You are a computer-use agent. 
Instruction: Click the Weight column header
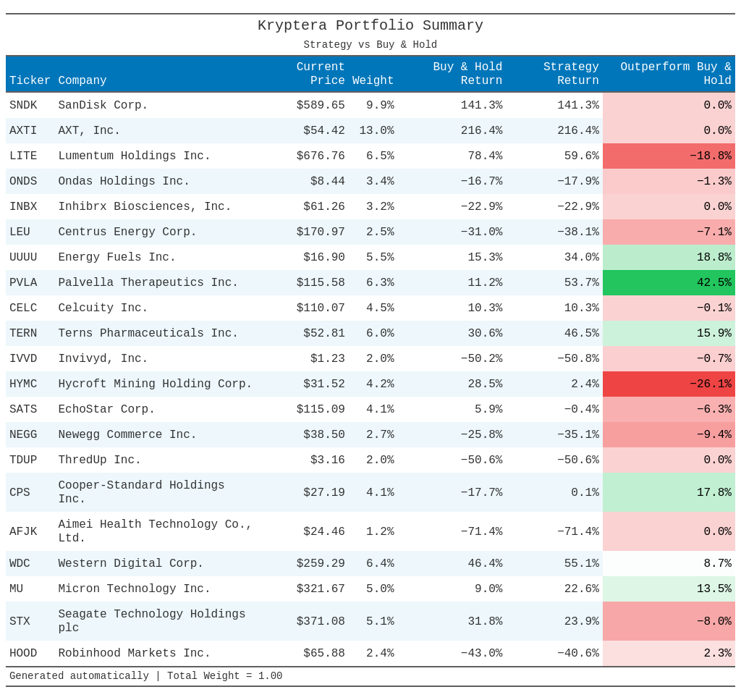click(x=373, y=80)
